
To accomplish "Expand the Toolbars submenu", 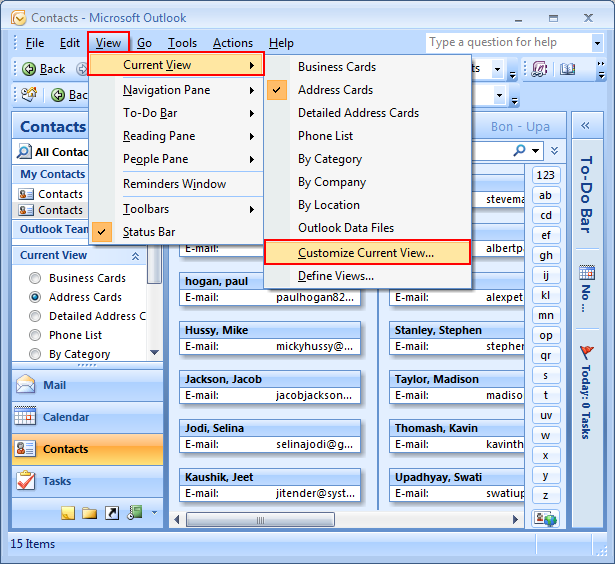I will click(176, 209).
